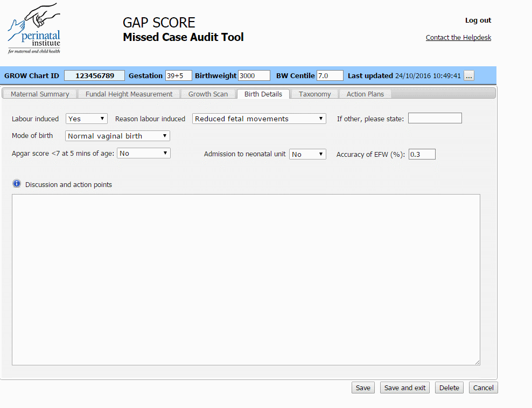Switch to the Taxonomy tab
Image resolution: width=532 pixels, height=408 pixels.
314,94
